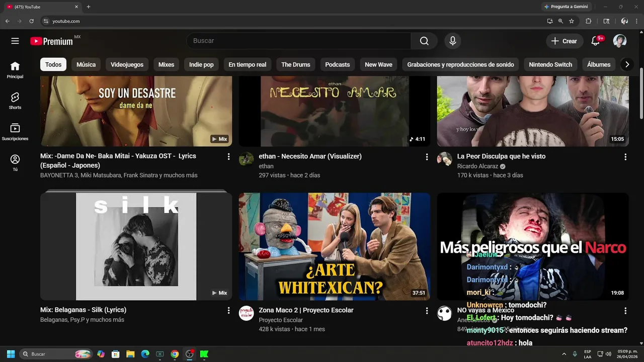
Task: Open the YouTube hamburger guide menu
Action: click(15, 41)
